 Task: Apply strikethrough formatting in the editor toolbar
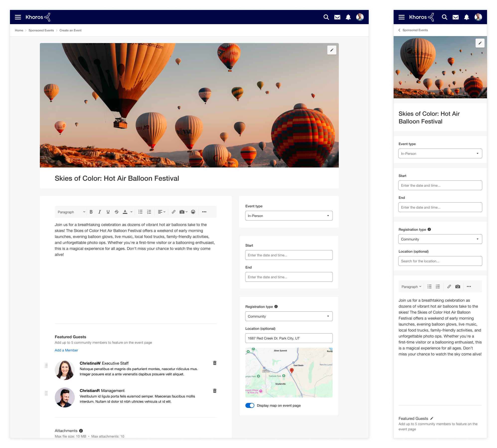click(x=117, y=212)
